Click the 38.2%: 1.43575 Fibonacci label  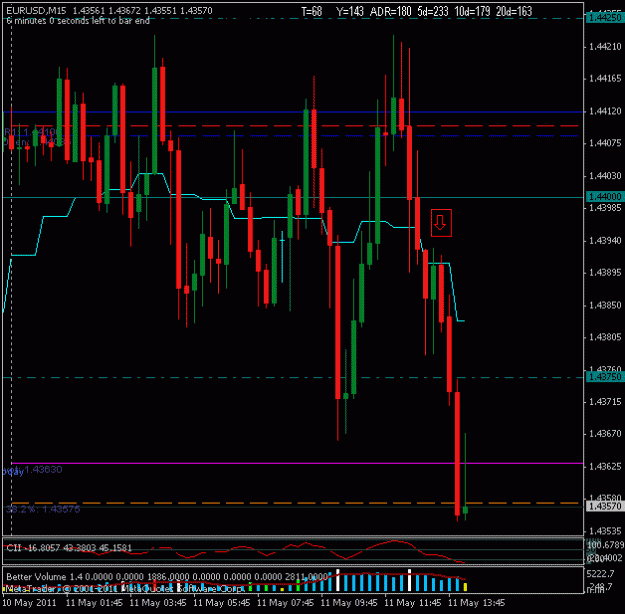click(43, 509)
